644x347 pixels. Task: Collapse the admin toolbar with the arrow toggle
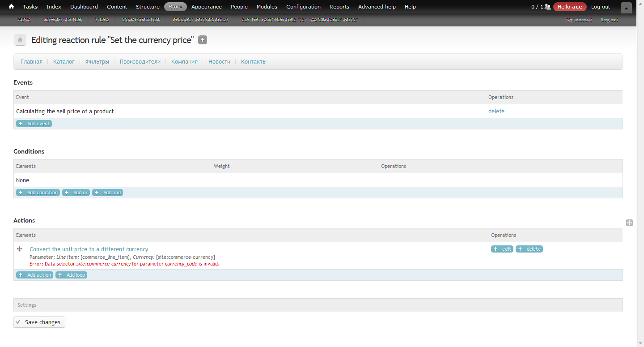(626, 8)
